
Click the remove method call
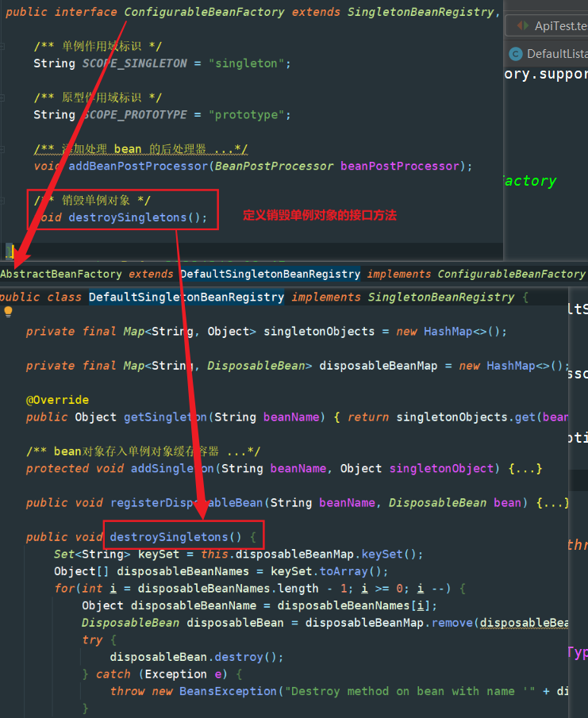pyautogui.click(x=453, y=623)
